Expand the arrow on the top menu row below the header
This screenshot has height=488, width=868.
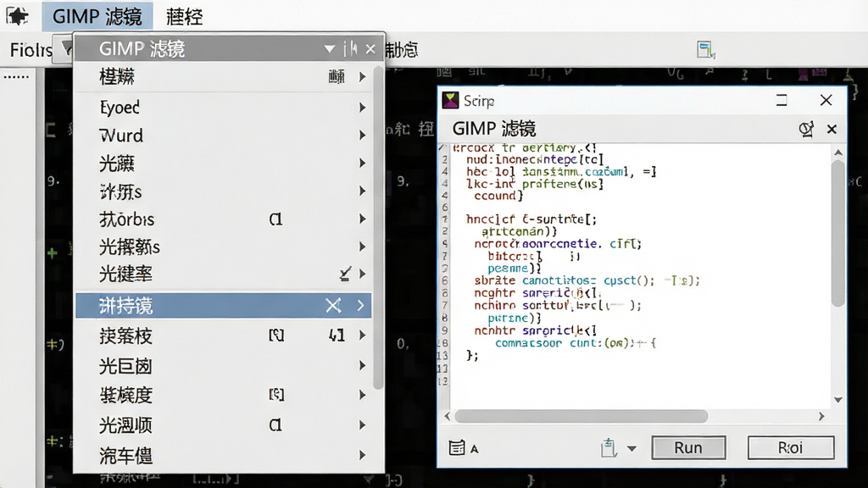coord(363,77)
